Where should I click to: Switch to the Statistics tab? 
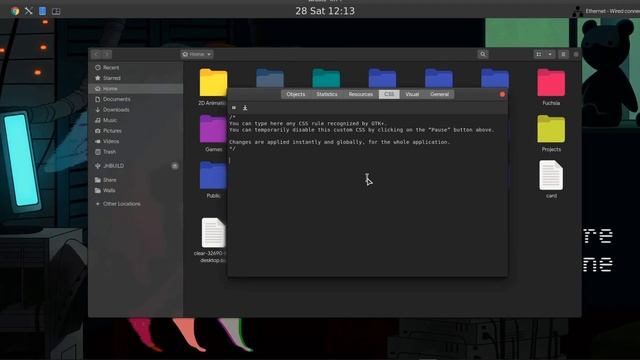tap(327, 94)
